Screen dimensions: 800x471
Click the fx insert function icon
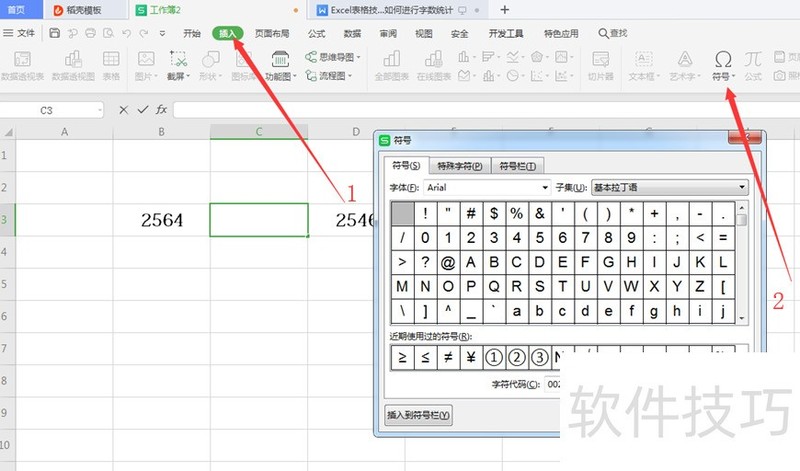pos(162,109)
